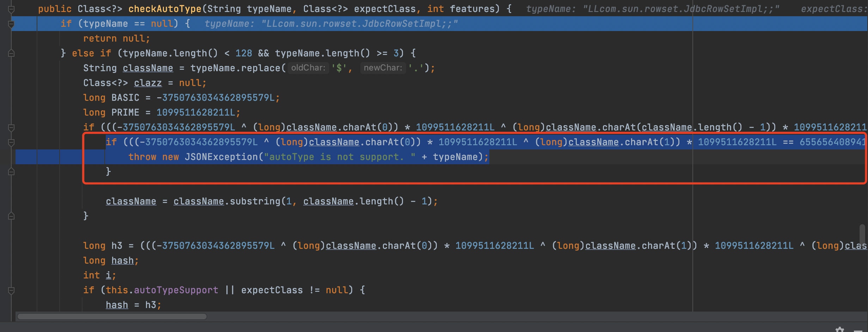The height and width of the screenshot is (332, 868).
Task: Click value '1099511628211L' on the PRIME line
Action: point(196,112)
